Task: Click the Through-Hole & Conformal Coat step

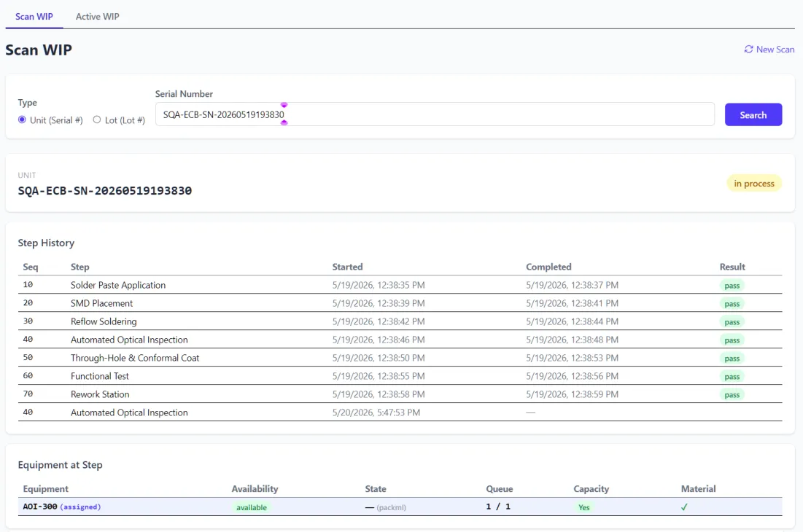Action: point(135,358)
